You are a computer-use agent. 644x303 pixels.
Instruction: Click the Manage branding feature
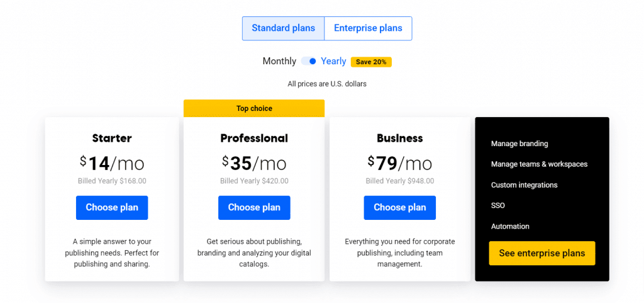click(519, 144)
